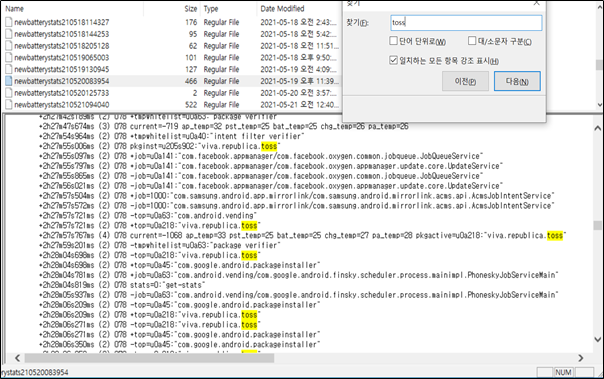The width and height of the screenshot is (604, 379).
Task: Click the current=-719 ap_temp=32 line
Action: point(224,126)
